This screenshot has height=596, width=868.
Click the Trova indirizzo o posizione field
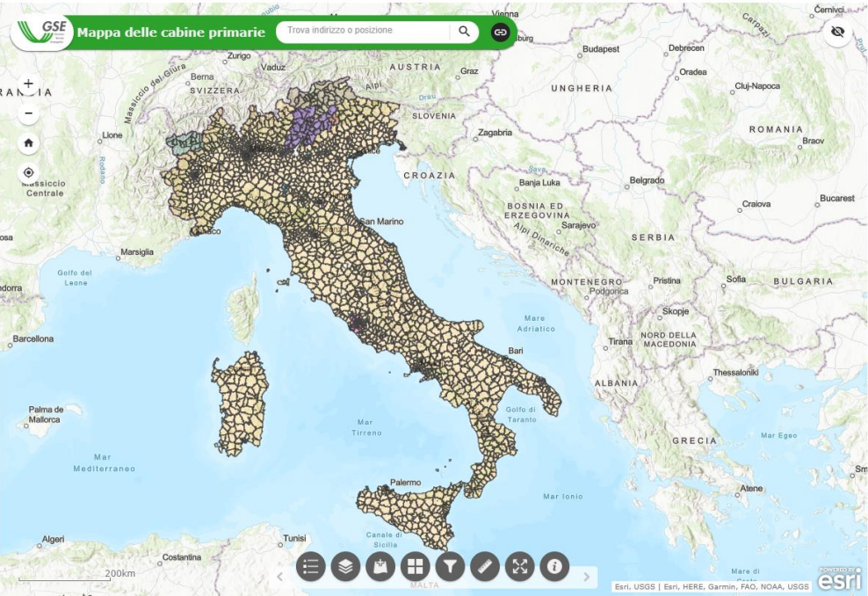(x=365, y=32)
